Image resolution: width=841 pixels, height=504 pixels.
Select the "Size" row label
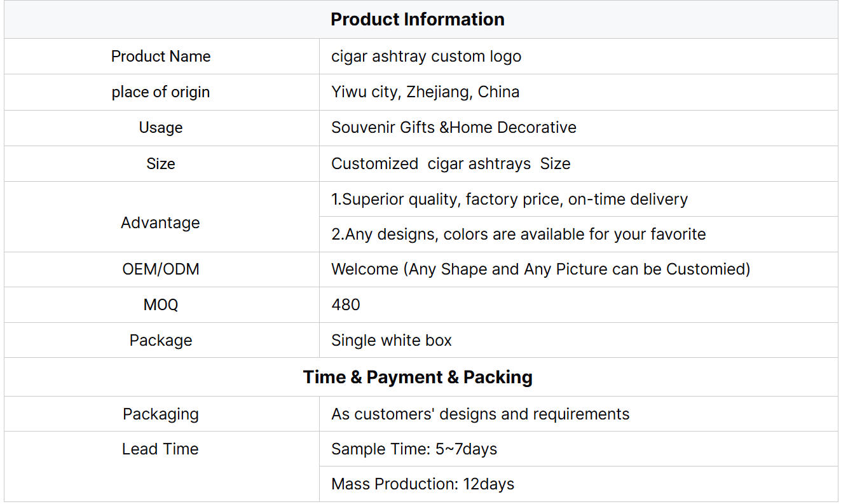pos(161,164)
